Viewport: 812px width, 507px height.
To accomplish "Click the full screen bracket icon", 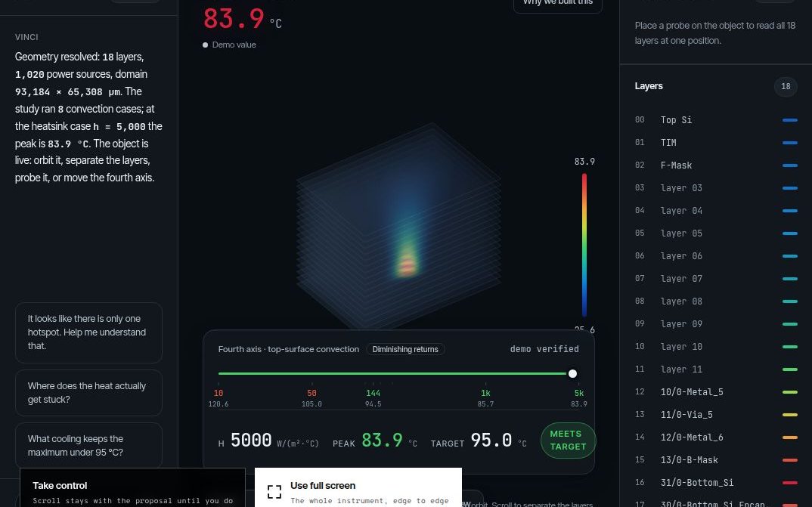I will click(274, 491).
